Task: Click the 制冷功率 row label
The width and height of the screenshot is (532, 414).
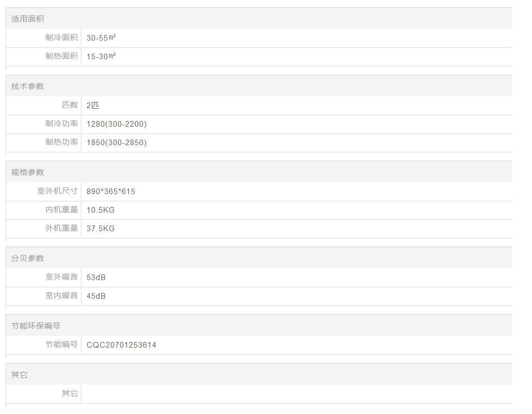Action: [61, 124]
